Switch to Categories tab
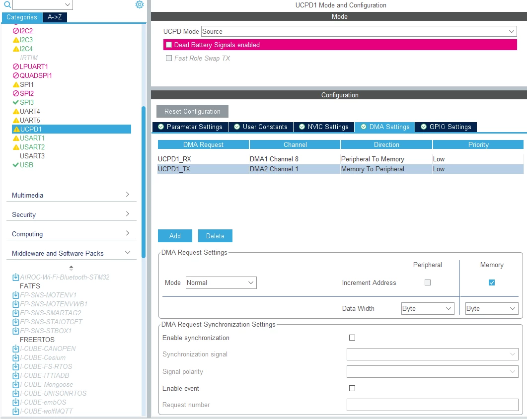The image size is (527, 420). (22, 17)
